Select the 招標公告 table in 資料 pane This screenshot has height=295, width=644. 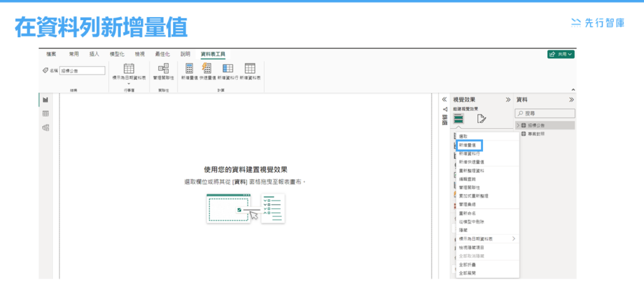545,125
